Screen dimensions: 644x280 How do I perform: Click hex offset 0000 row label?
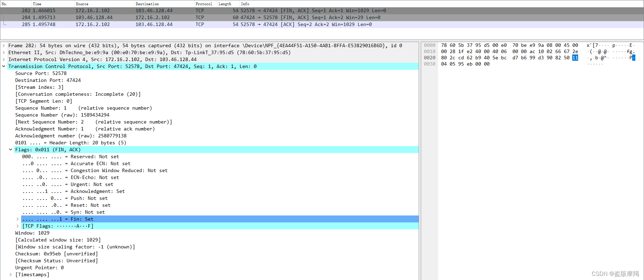point(429,45)
